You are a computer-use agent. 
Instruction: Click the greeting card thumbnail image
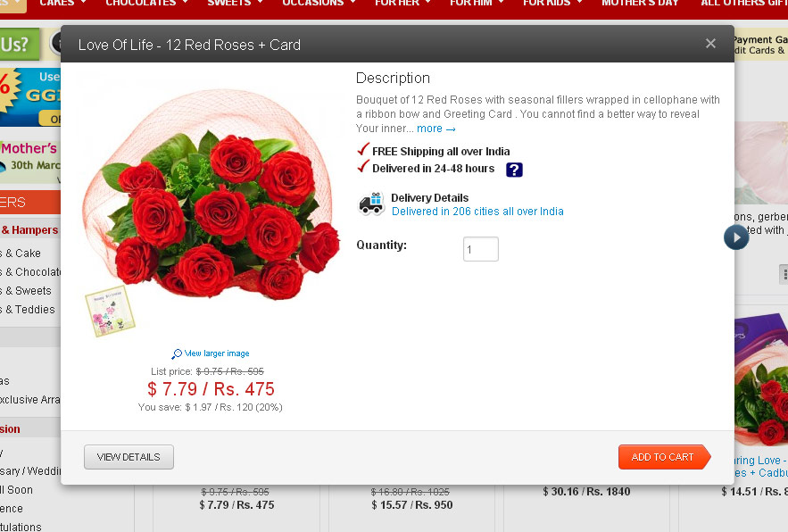110,312
